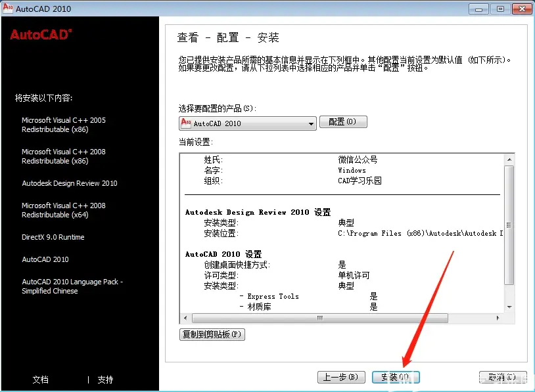
Task: Click the vertical scrollbar down arrow
Action: [x=509, y=307]
